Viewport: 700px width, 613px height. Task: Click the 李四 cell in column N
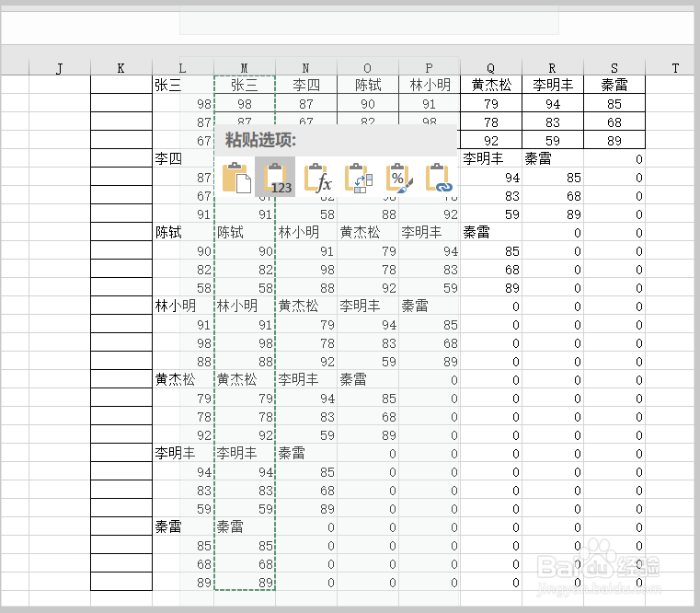(306, 85)
